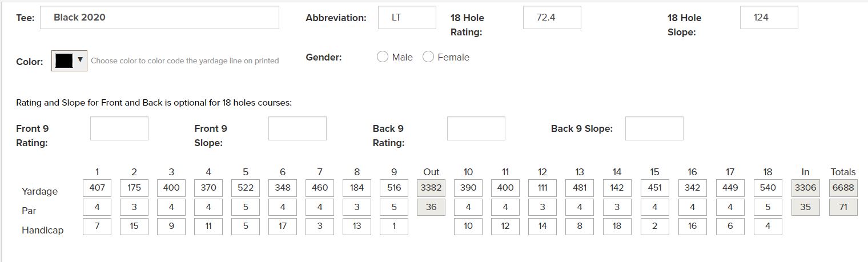The height and width of the screenshot is (262, 868).
Task: Click the par field for hole 9
Action: pyautogui.click(x=394, y=207)
